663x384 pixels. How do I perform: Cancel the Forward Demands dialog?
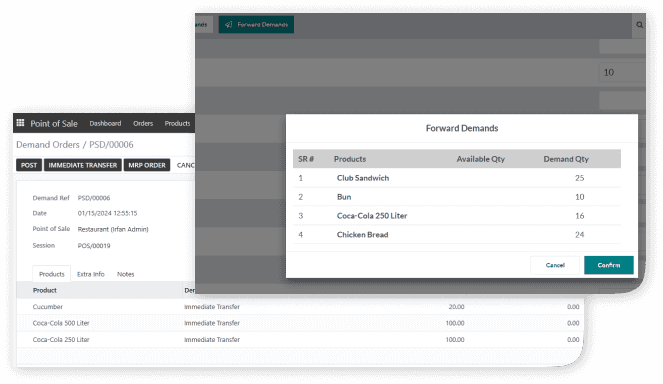tap(555, 265)
